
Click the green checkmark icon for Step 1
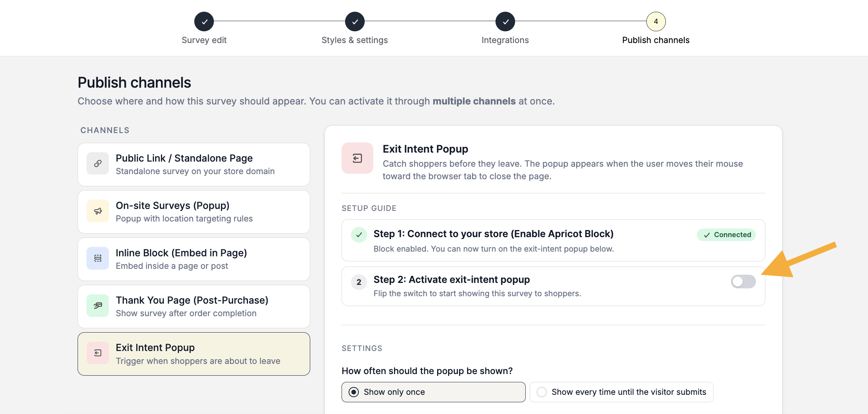pyautogui.click(x=359, y=235)
